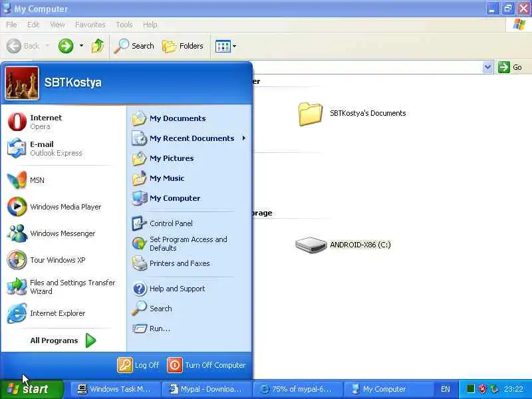Open Windows Messenger icon
Image resolution: width=532 pixels, height=399 pixels.
[x=17, y=233]
